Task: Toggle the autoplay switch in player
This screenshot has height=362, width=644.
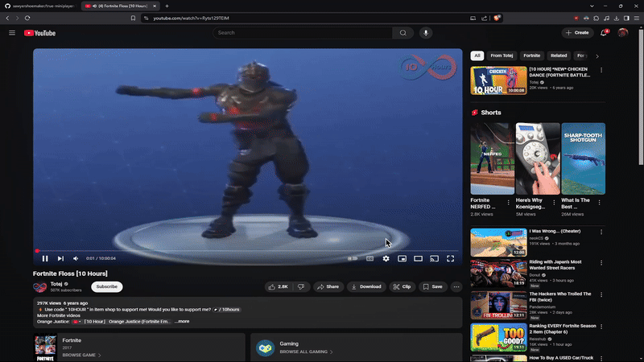Action: click(x=353, y=258)
